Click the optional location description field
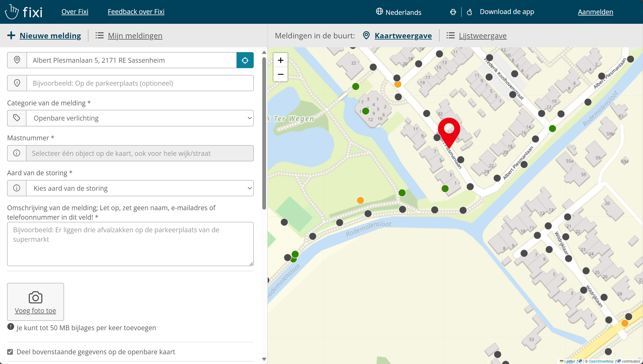 [x=140, y=83]
